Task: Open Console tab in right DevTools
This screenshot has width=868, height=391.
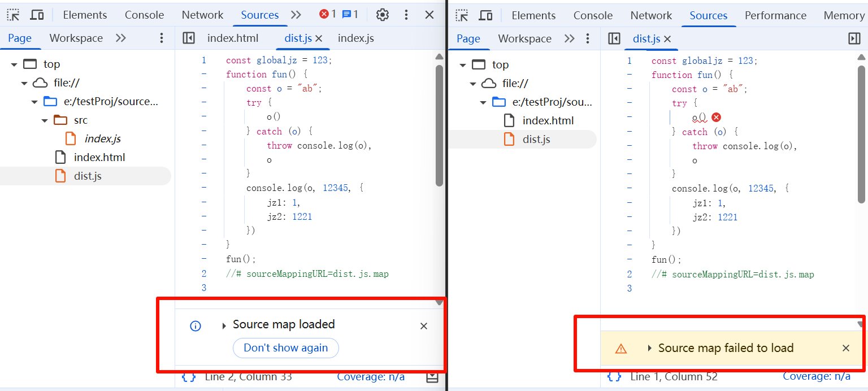Action: point(593,15)
